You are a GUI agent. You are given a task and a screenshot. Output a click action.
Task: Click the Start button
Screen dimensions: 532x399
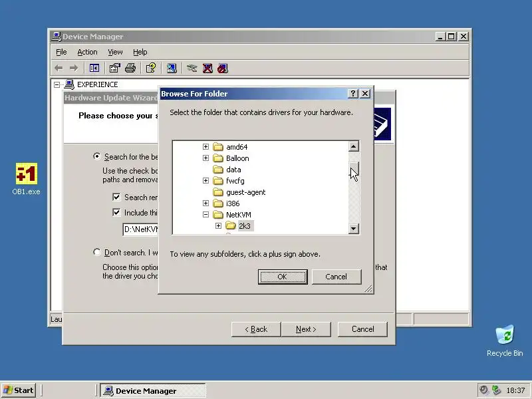point(19,390)
